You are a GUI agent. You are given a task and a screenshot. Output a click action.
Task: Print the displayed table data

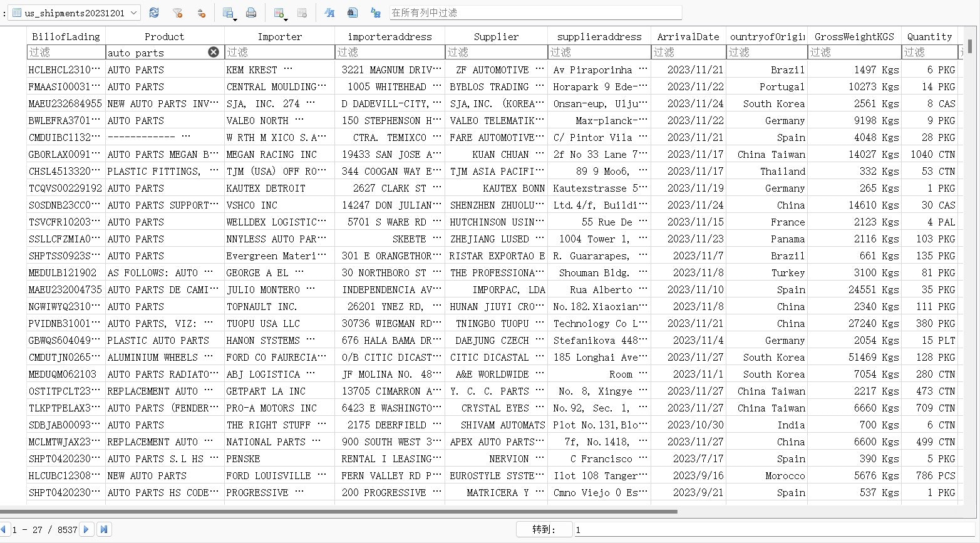(x=251, y=13)
